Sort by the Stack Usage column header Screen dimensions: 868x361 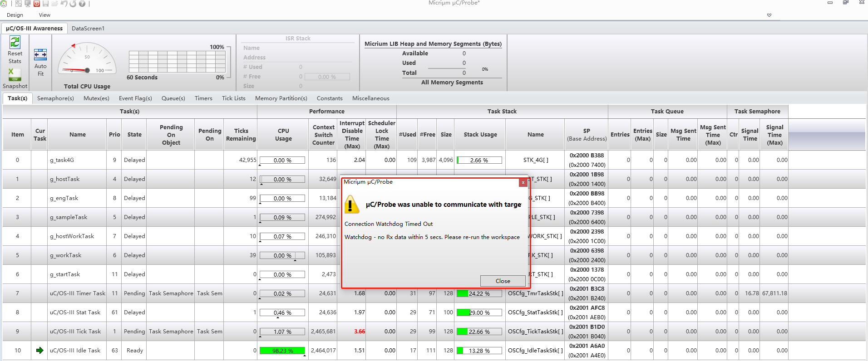[480, 135]
